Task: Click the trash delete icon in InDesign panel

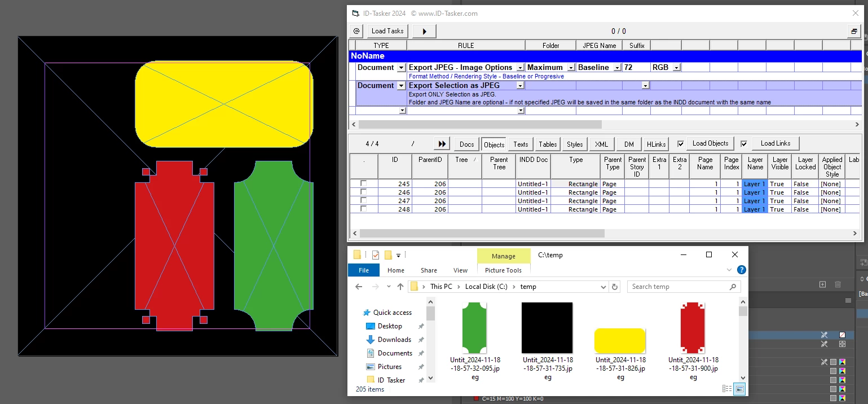Action: click(x=838, y=284)
